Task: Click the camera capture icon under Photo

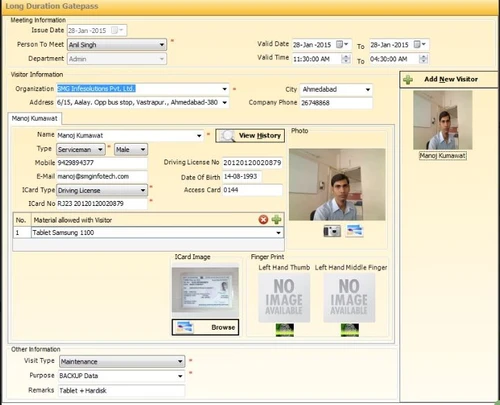Action: 332,231
